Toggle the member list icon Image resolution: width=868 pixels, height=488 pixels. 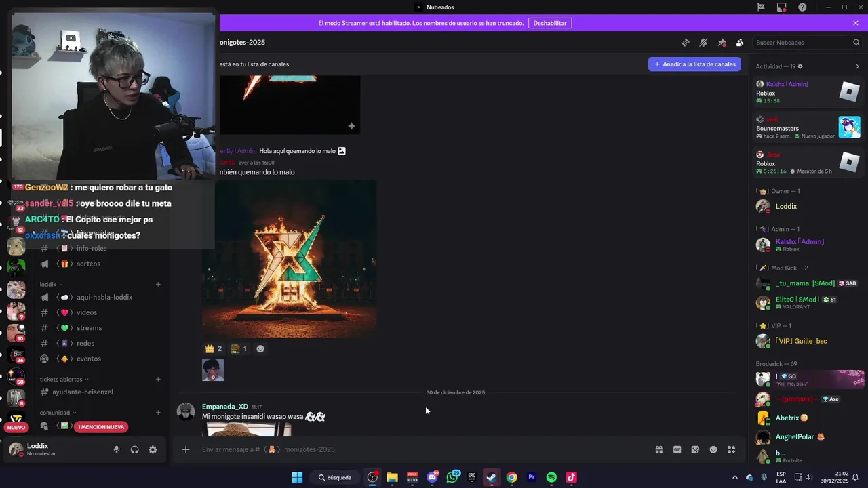(x=740, y=42)
